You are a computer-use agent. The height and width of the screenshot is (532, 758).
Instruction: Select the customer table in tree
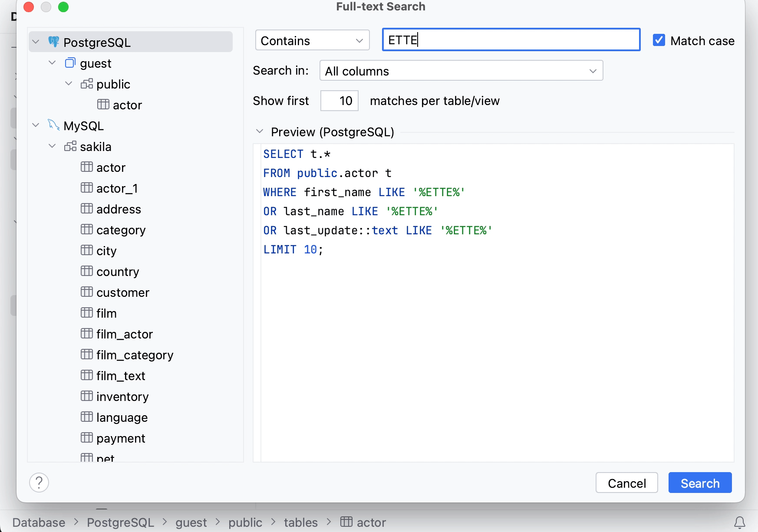coord(122,292)
